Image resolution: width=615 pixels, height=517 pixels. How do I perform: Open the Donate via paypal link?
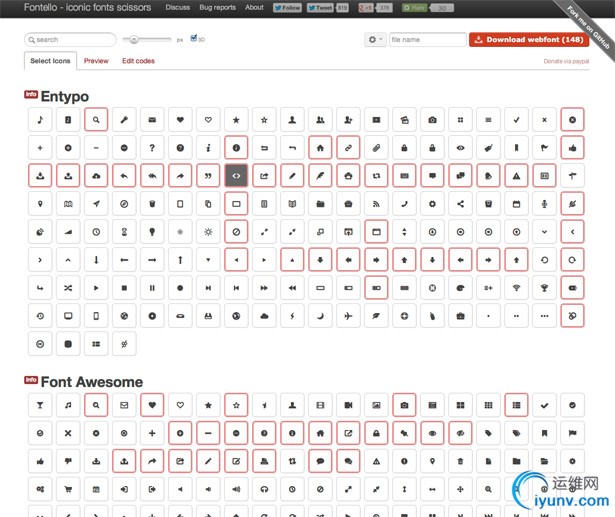click(566, 61)
